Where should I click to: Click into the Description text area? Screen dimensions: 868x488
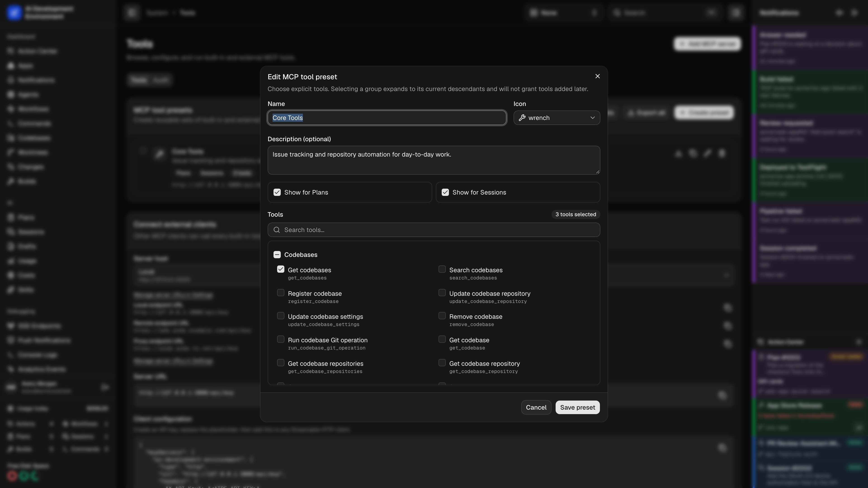click(x=434, y=160)
